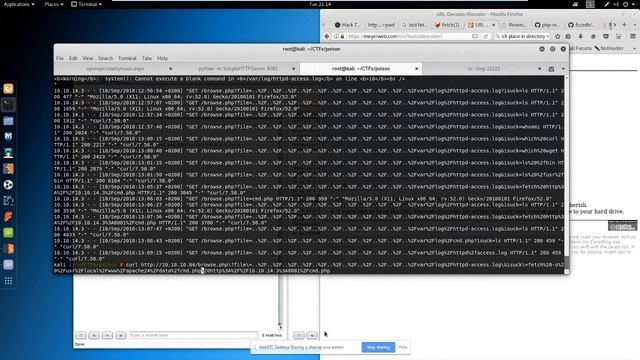640x360 pixels.
Task: Open the green notes app in the dock
Action: pos(8,233)
